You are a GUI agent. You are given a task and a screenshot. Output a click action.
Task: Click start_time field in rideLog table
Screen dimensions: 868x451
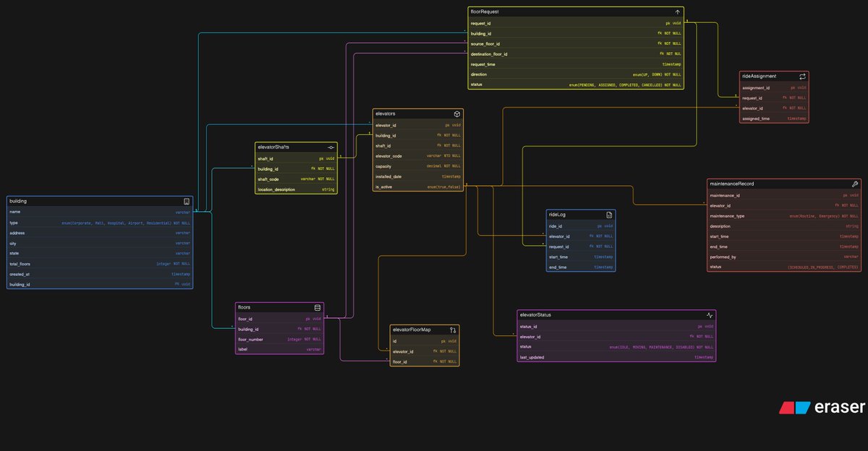[x=581, y=257]
